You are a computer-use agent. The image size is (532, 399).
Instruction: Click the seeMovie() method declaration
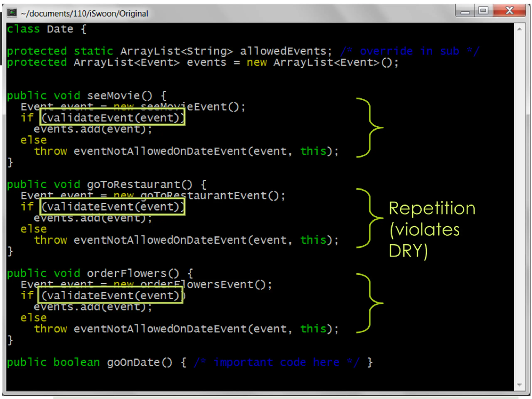[87, 96]
